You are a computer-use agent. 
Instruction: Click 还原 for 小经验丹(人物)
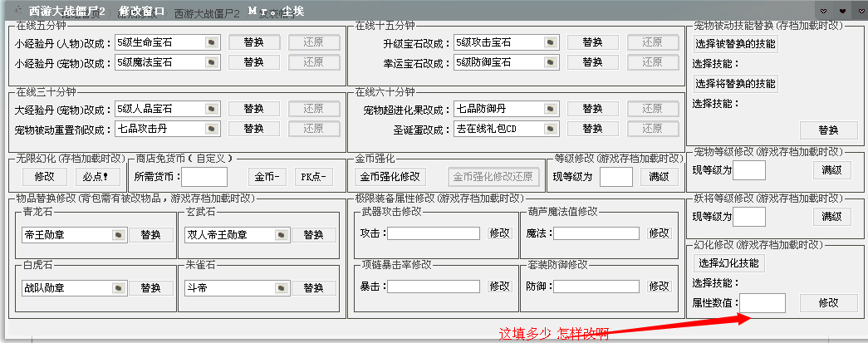click(314, 42)
